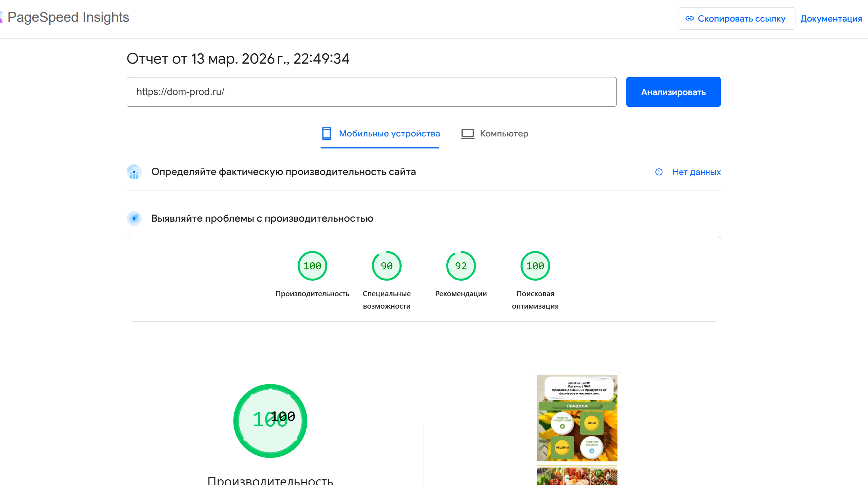This screenshot has width=868, height=485.
Task: Click the Специальные возможности label
Action: coord(386,300)
